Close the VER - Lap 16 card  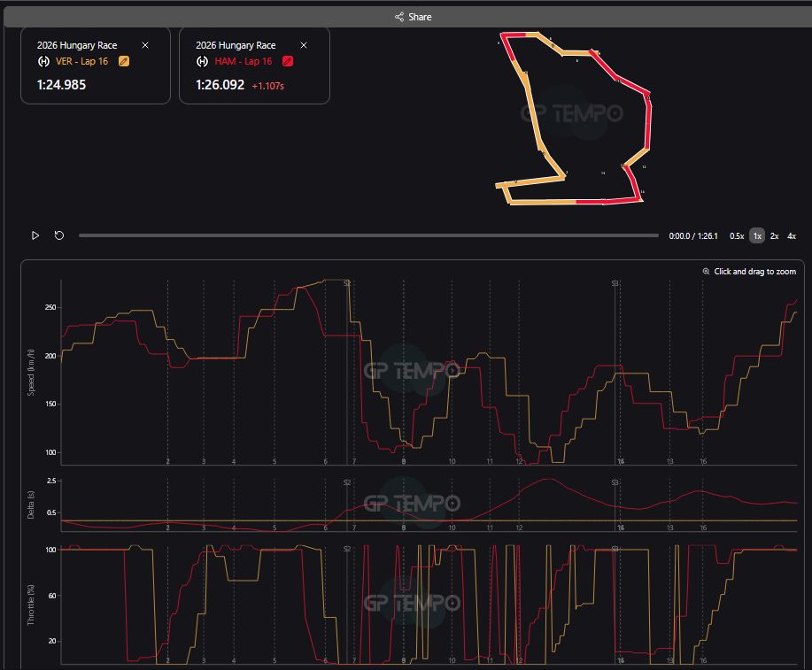[x=145, y=45]
